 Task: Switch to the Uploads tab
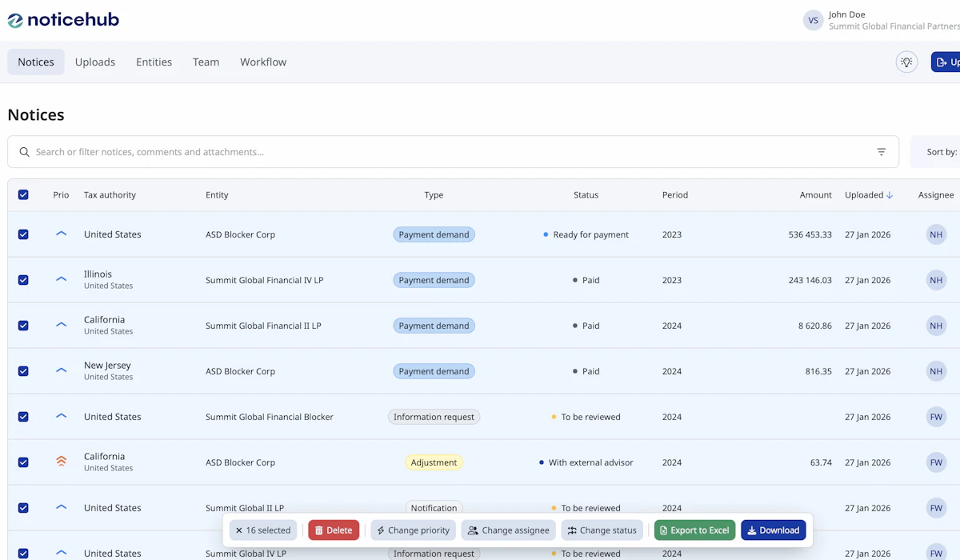tap(95, 62)
